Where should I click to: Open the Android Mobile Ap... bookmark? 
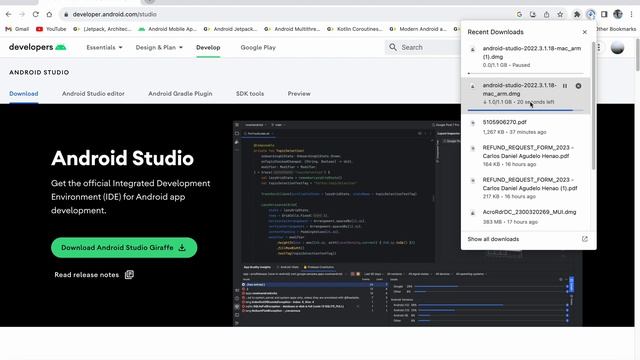click(x=167, y=29)
